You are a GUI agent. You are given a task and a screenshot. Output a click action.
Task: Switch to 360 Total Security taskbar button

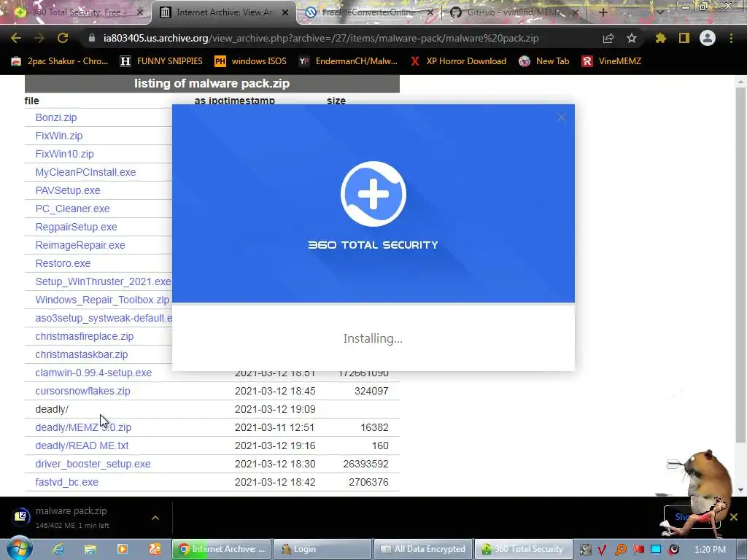coord(523,549)
